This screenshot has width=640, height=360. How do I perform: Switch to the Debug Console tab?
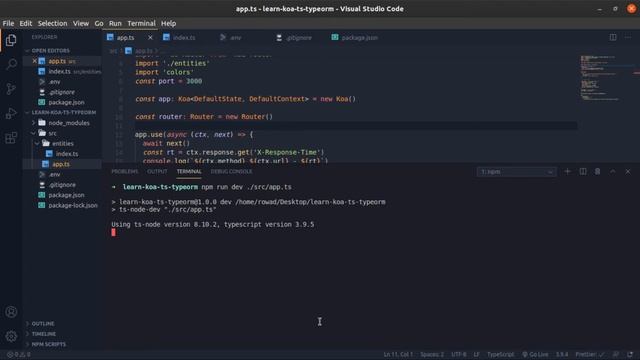point(231,171)
